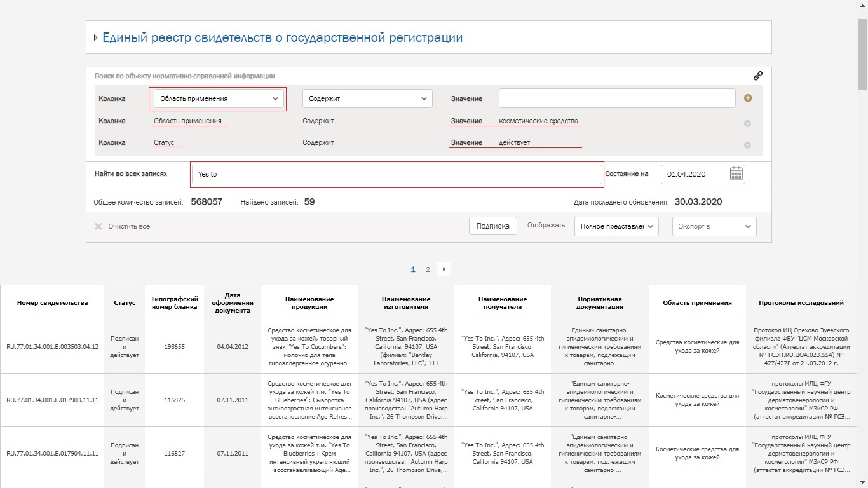This screenshot has width=868, height=488.
Task: Click 'Средства косметические для ухода за кожей' cell
Action: [697, 347]
